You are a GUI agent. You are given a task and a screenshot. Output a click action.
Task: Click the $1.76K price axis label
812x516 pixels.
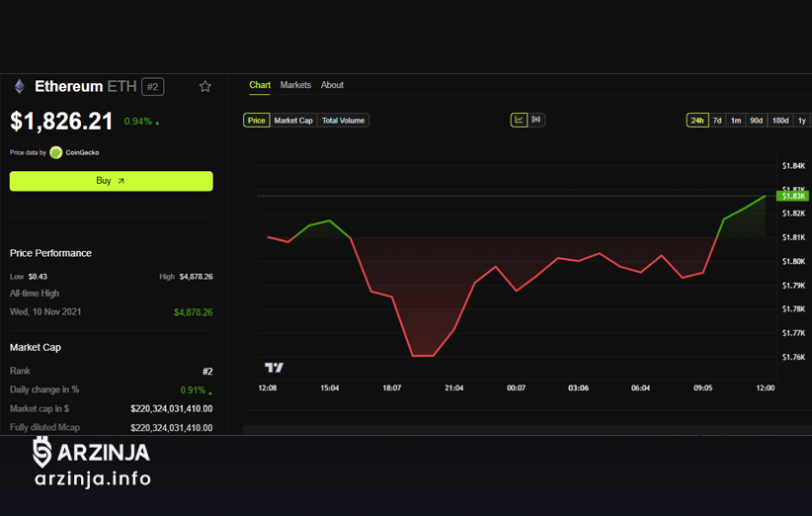pyautogui.click(x=793, y=357)
